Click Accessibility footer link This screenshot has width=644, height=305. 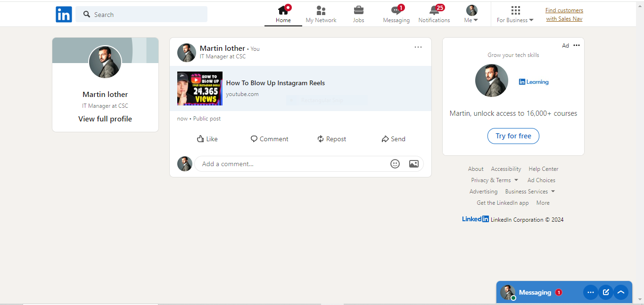(x=506, y=169)
